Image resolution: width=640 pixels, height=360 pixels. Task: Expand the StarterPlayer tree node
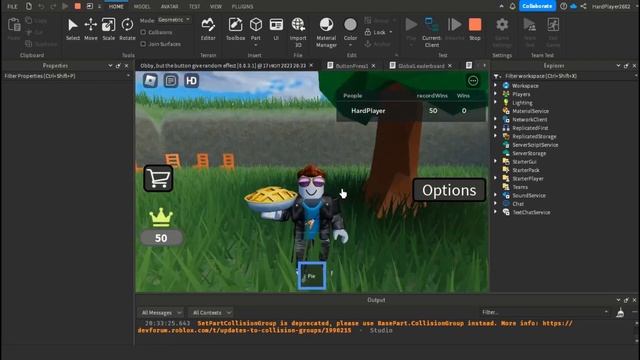496,178
